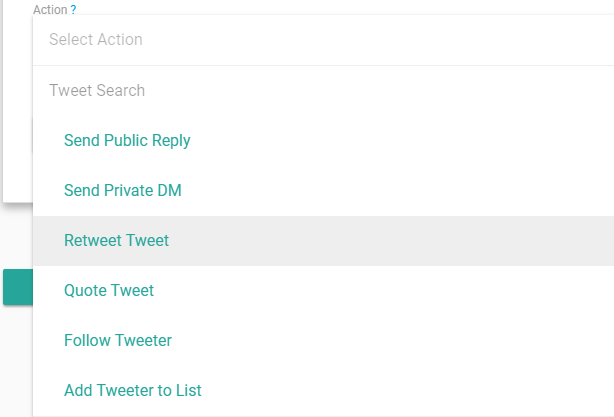Select Quote Tweet from the dropdown

tap(109, 291)
